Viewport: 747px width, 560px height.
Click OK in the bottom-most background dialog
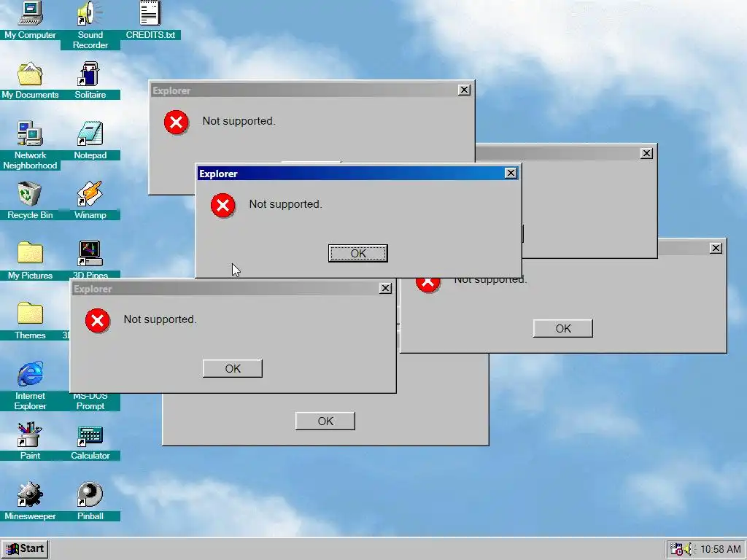point(325,421)
